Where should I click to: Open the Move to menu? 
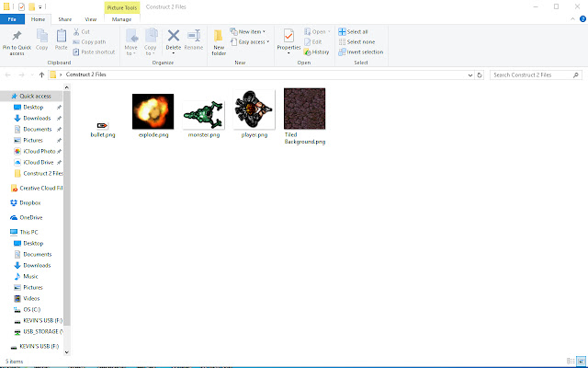[130, 41]
